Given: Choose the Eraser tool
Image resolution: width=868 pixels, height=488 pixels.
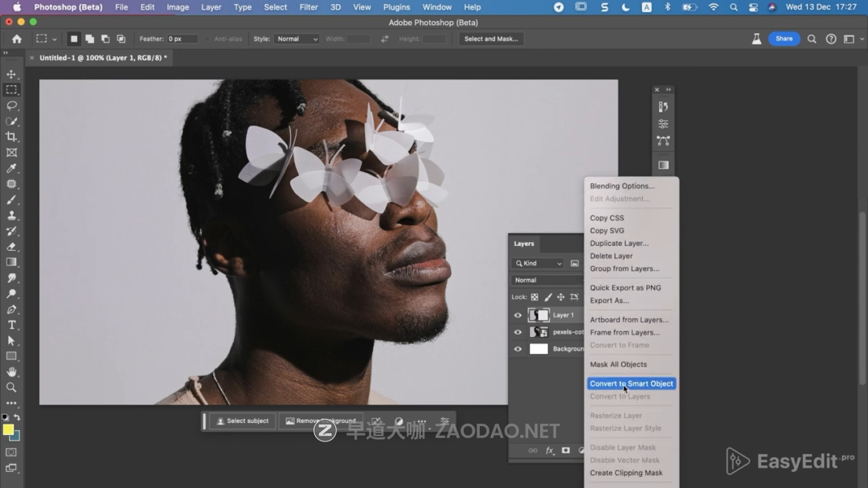Looking at the screenshot, I should pos(11,247).
